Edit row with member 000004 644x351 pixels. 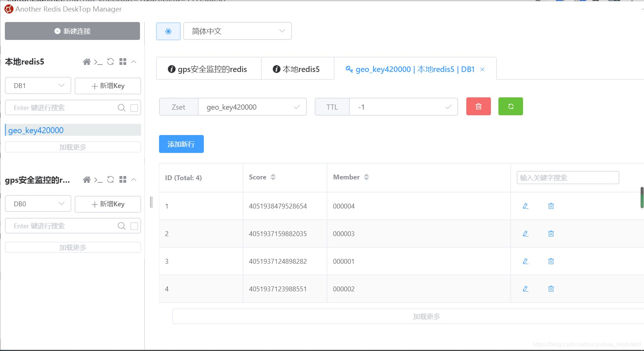click(526, 206)
